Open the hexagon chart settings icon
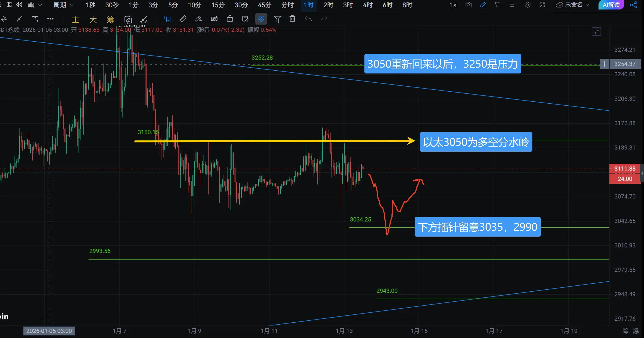 527,5
